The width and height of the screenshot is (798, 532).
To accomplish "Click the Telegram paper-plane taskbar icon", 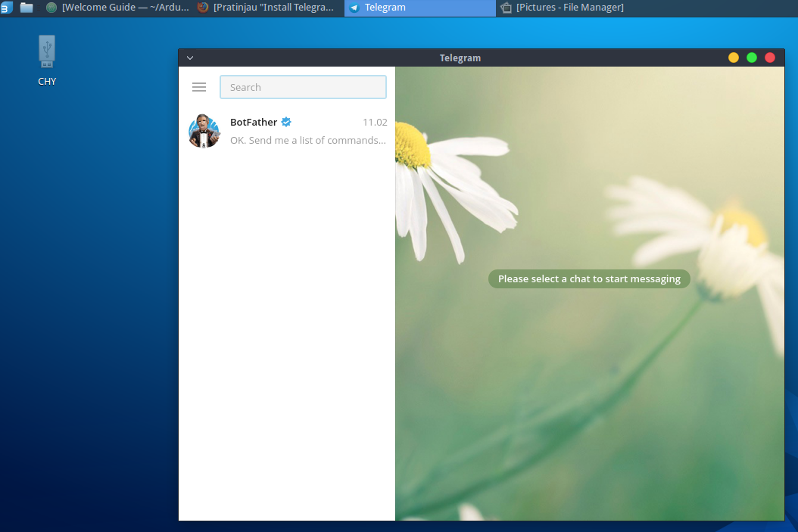I will (x=354, y=8).
